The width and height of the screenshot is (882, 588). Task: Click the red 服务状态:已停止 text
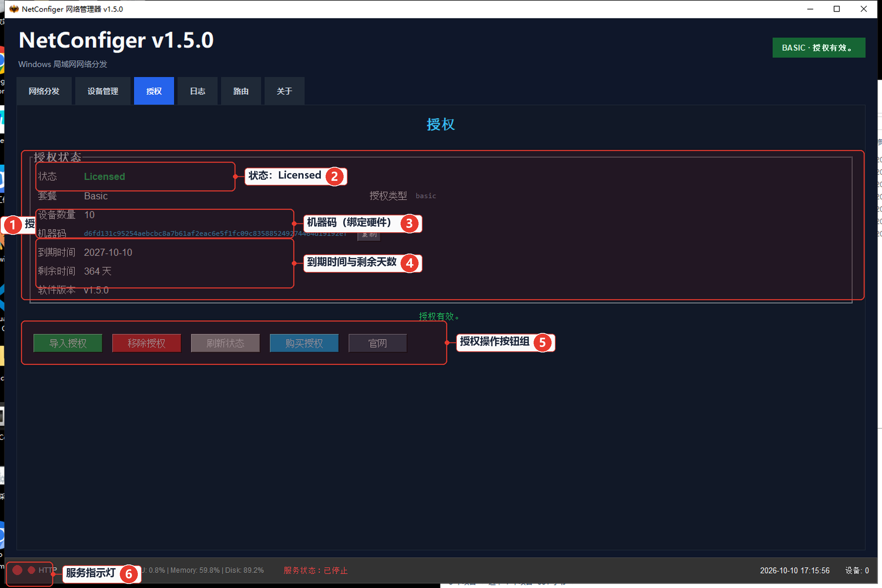click(x=315, y=570)
